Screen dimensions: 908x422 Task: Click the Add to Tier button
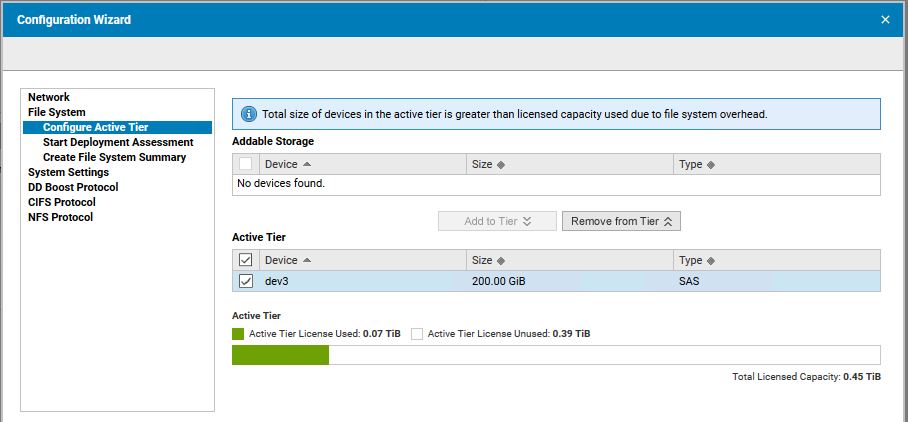coord(497,221)
